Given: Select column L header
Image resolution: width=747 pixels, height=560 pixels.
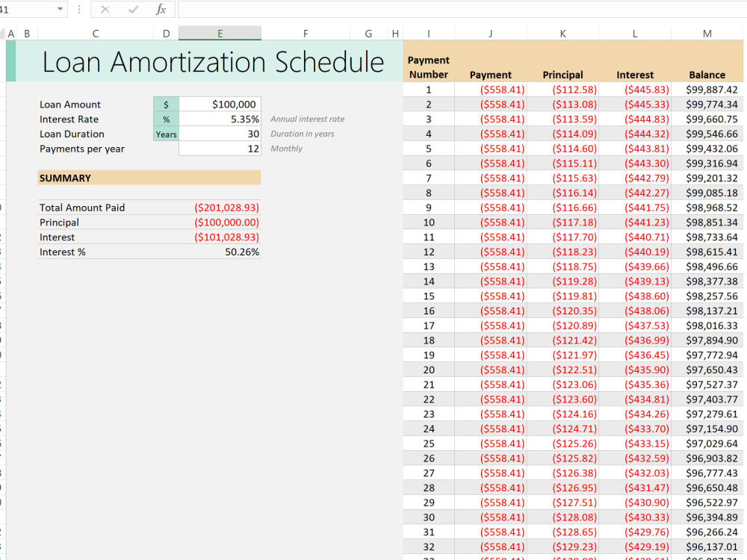Looking at the screenshot, I should [634, 34].
